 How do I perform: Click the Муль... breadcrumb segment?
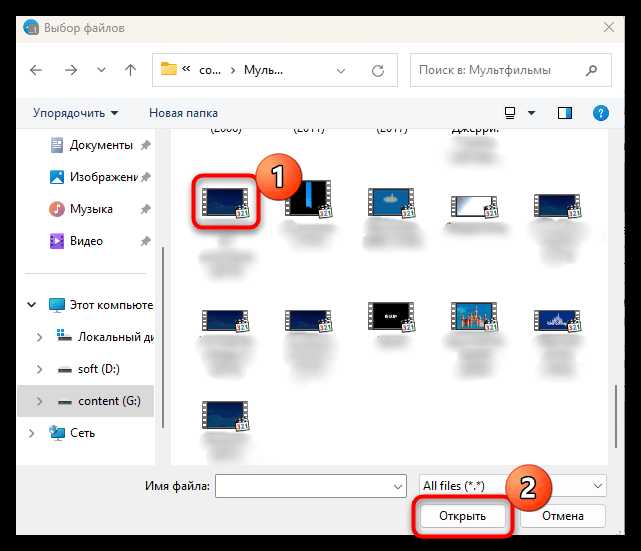tap(263, 70)
